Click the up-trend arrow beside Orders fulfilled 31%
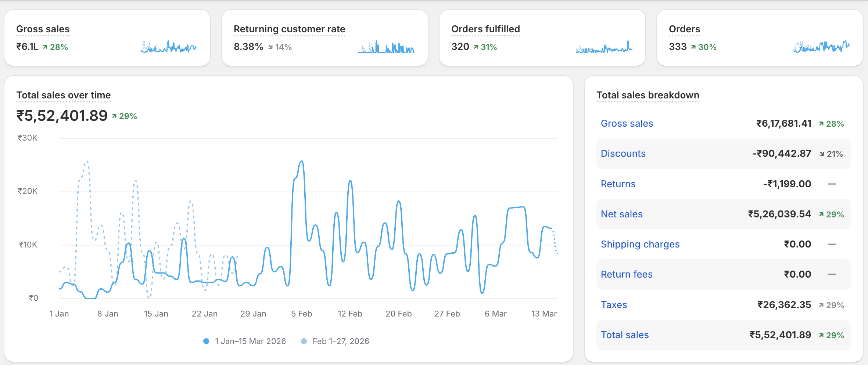Image resolution: width=868 pixels, height=365 pixels. (x=477, y=47)
